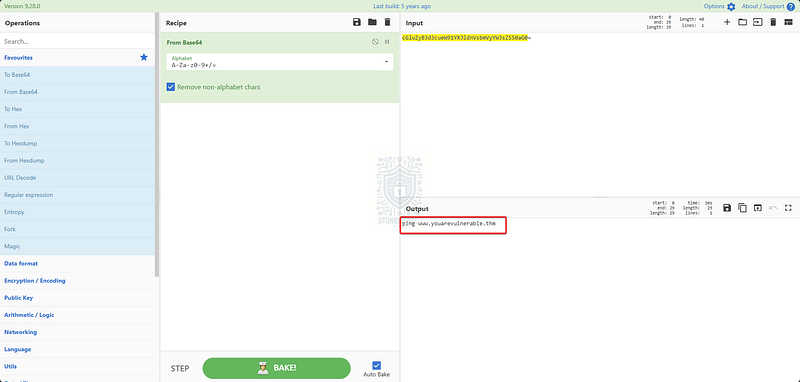
Task: Save output to file
Action: click(727, 208)
